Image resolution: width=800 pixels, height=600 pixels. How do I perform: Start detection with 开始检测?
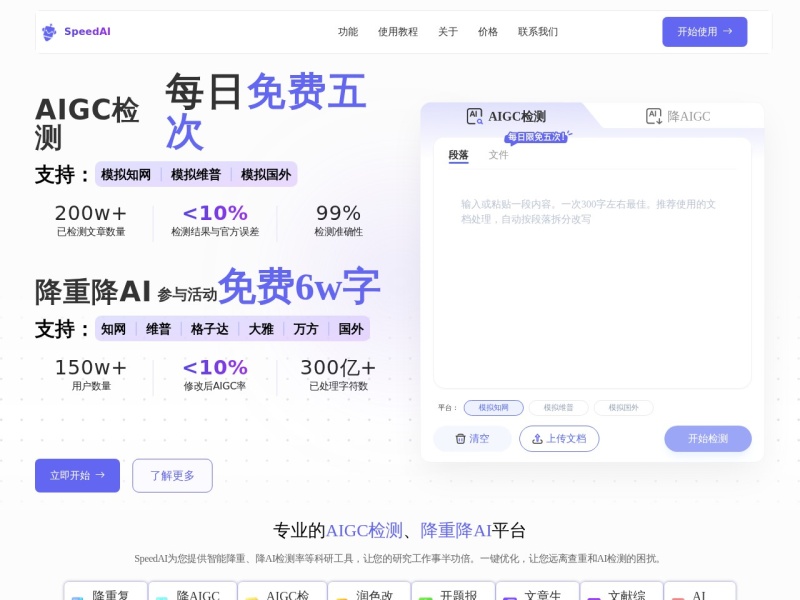click(708, 439)
